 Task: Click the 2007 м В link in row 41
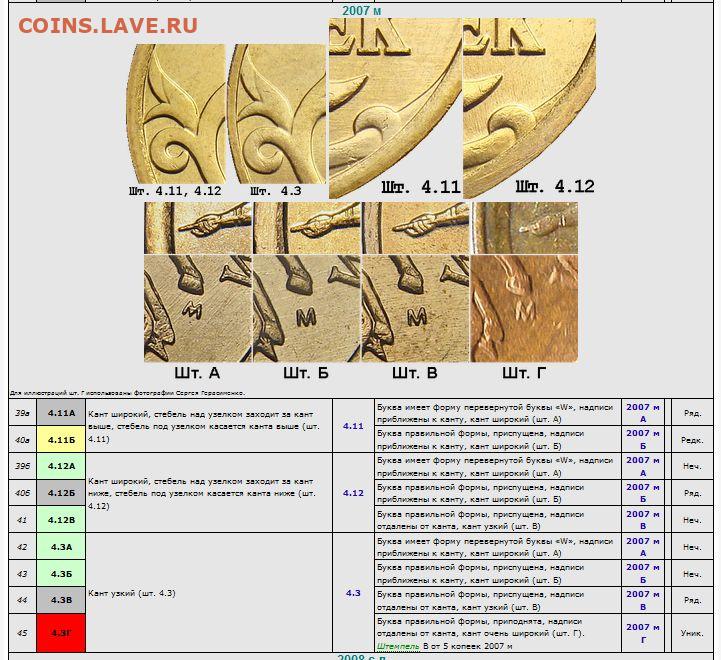click(x=643, y=520)
